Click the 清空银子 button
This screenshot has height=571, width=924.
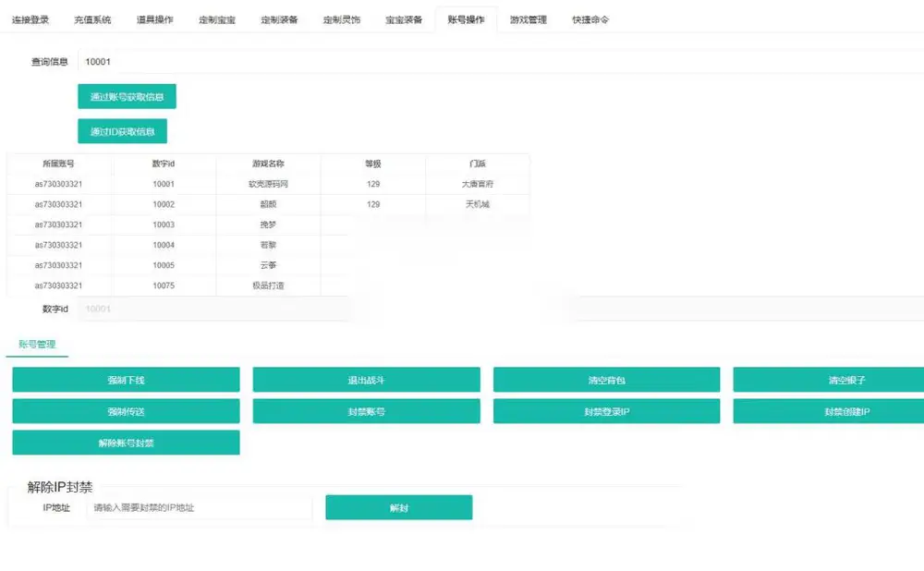pyautogui.click(x=829, y=380)
